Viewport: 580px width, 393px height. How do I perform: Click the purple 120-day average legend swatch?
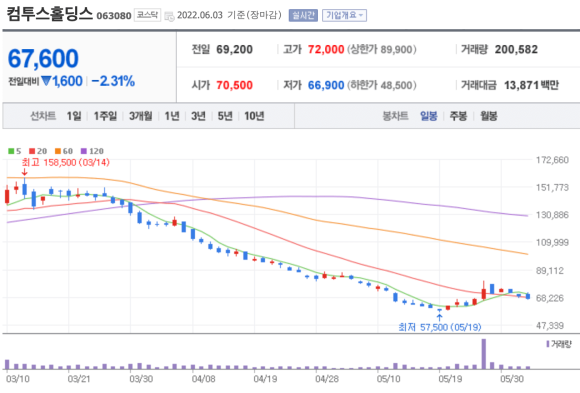click(x=84, y=151)
